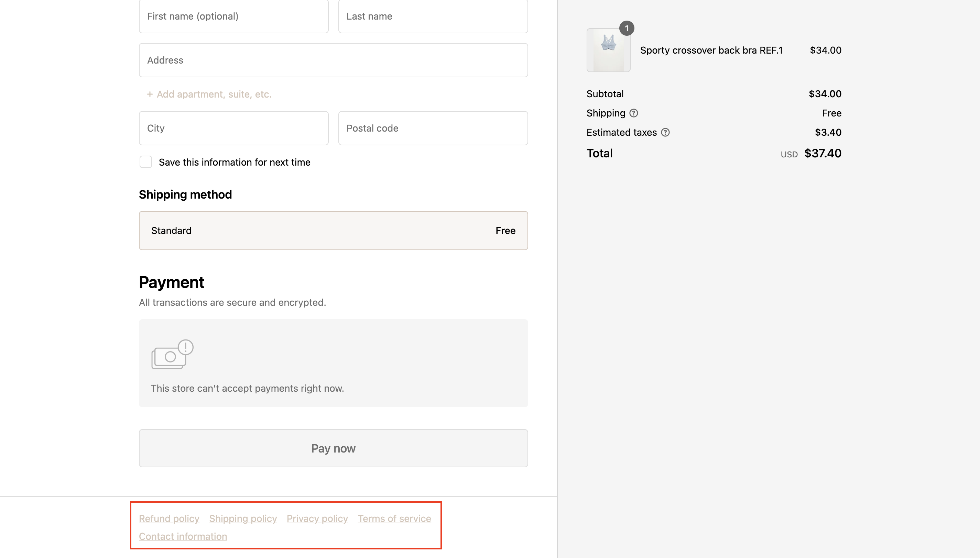Open the Terms of service link

tap(394, 518)
